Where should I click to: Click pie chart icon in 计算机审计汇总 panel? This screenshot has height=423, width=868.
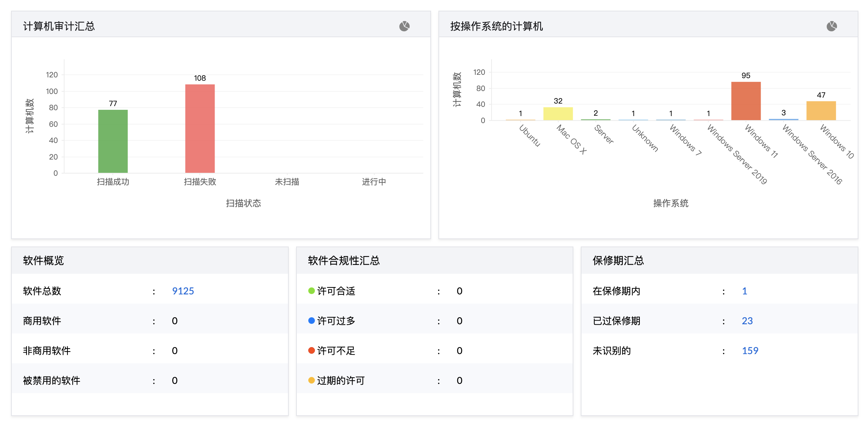click(x=404, y=26)
